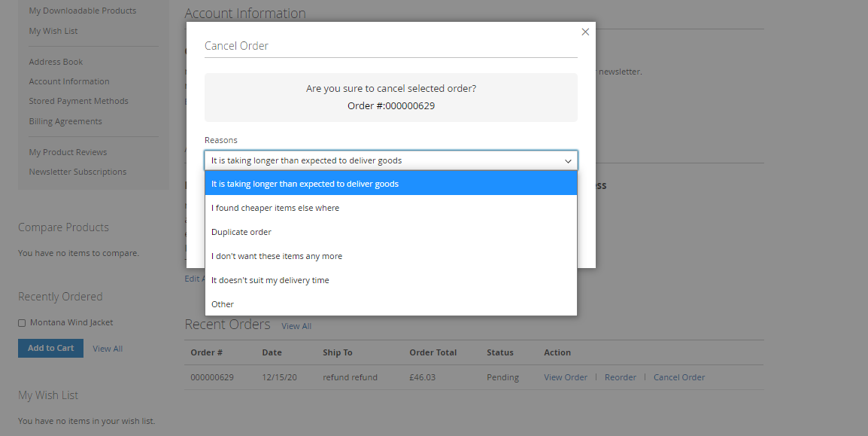Open Newsletter Subscriptions in sidebar
Viewport: 868px width, 436px height.
coord(77,172)
